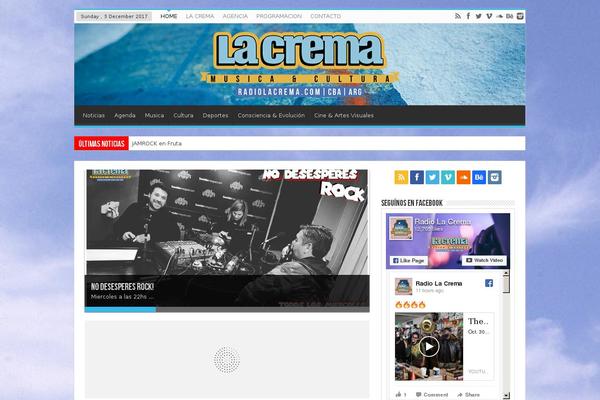Click ÚLTIMAS NOTICIAS red label
The width and height of the screenshot is (600, 400).
pos(101,144)
